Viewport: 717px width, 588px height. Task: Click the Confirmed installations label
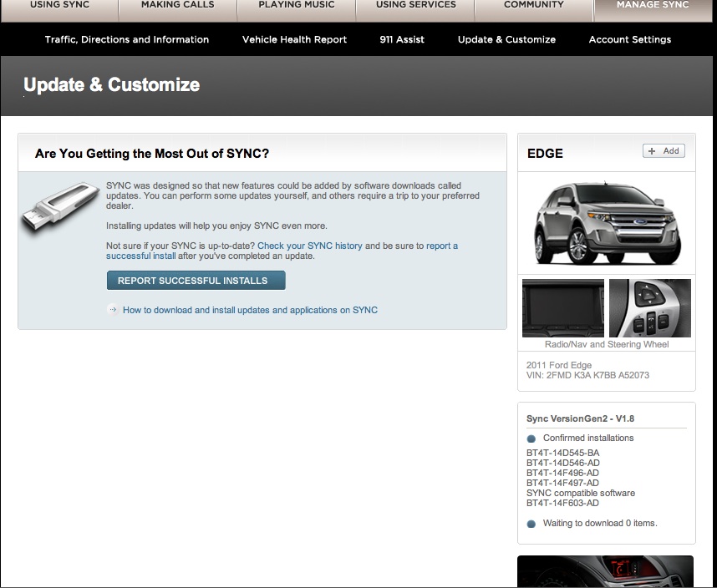pos(588,438)
